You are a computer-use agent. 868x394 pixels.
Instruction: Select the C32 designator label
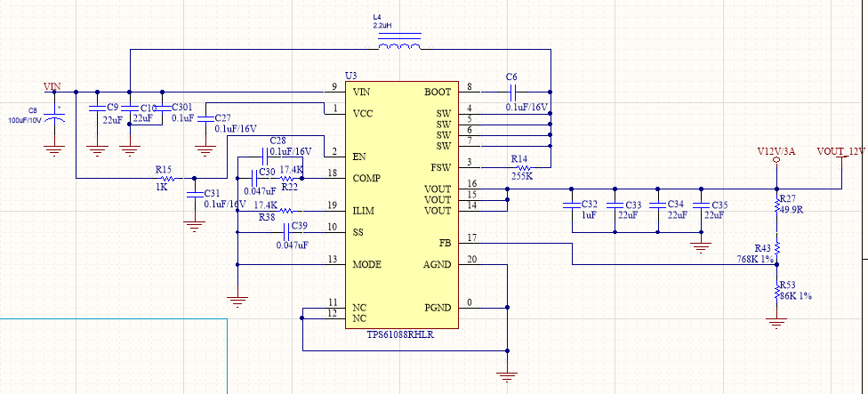pyautogui.click(x=591, y=205)
